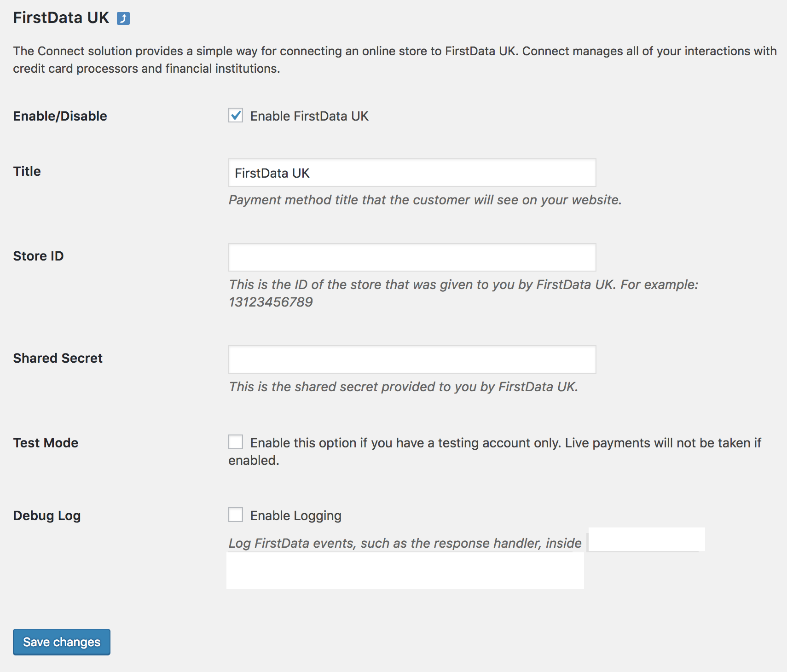The width and height of the screenshot is (787, 672).
Task: Check the Enable Logging checkbox
Action: pyautogui.click(x=236, y=515)
